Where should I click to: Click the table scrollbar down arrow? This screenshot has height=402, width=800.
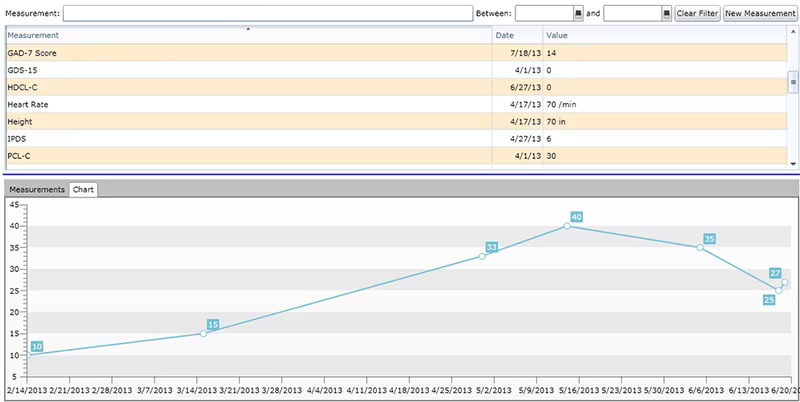click(793, 164)
